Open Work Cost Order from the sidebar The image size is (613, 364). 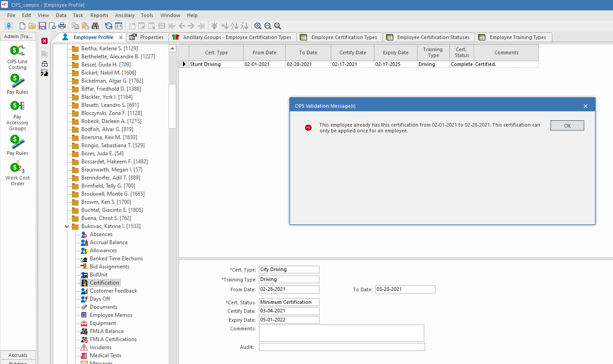pyautogui.click(x=17, y=173)
